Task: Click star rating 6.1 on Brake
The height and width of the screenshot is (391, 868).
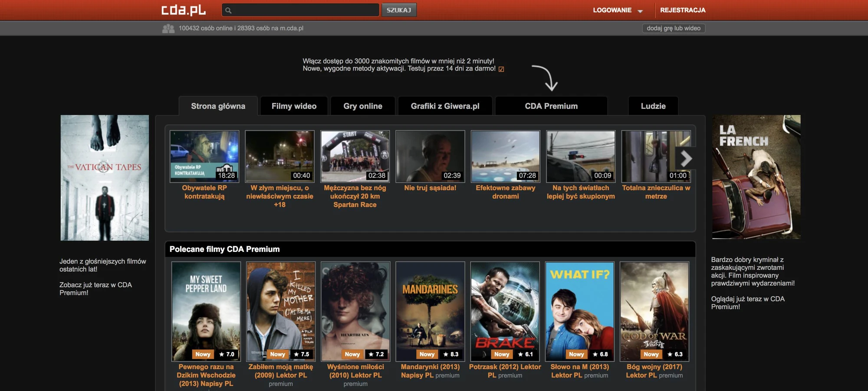Action: tap(525, 354)
